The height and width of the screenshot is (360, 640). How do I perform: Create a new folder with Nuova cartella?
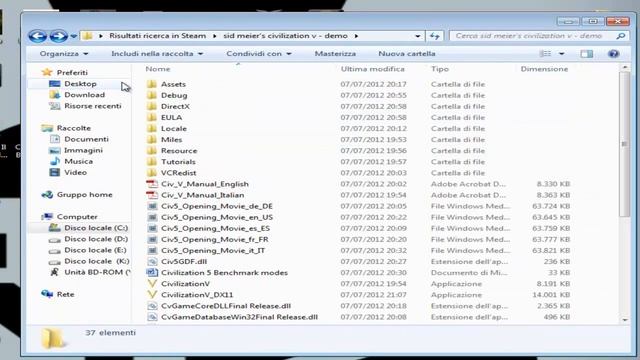[407, 53]
